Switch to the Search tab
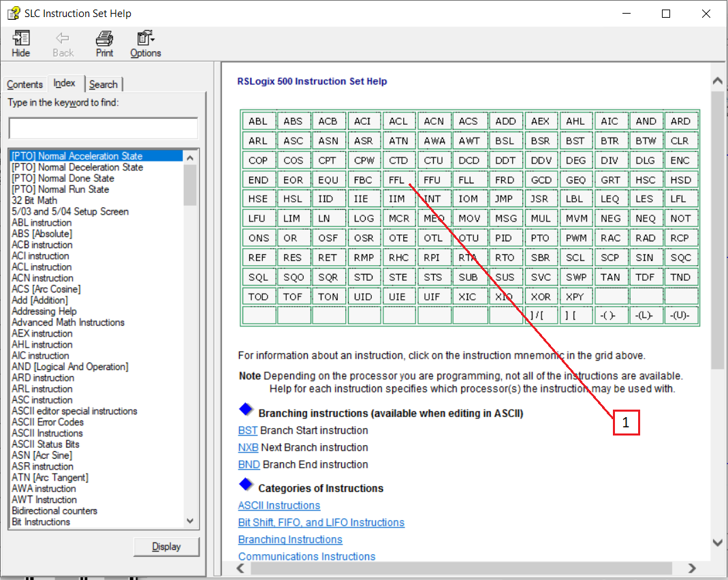Screen dimensions: 728x580 click(x=104, y=84)
